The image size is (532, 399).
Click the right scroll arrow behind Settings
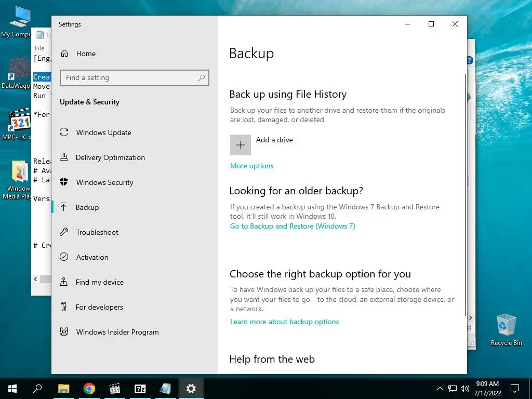point(470,317)
